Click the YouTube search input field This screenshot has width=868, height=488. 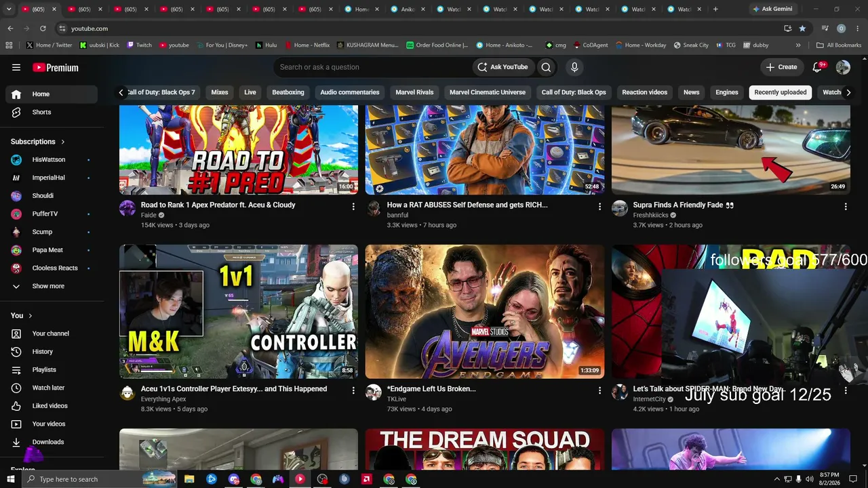[x=373, y=67]
